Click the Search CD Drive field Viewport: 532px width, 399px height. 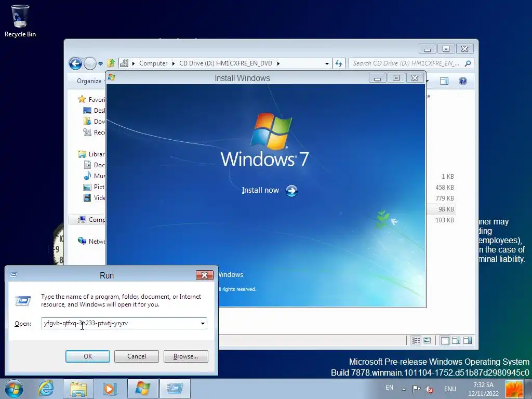tap(406, 63)
